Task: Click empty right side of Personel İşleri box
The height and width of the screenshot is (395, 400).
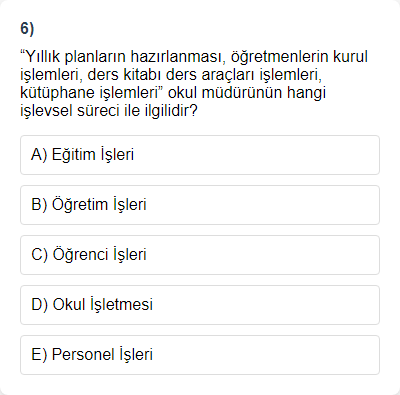Action: point(267,355)
